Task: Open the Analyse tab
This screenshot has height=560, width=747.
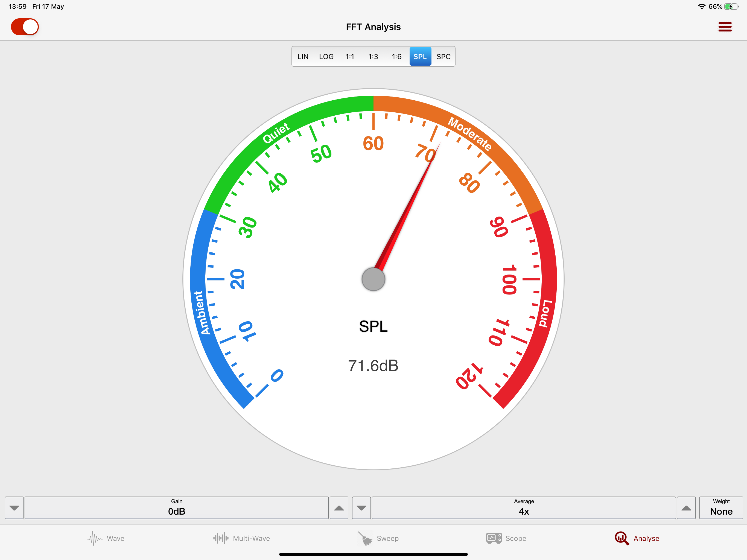Action: [x=637, y=538]
